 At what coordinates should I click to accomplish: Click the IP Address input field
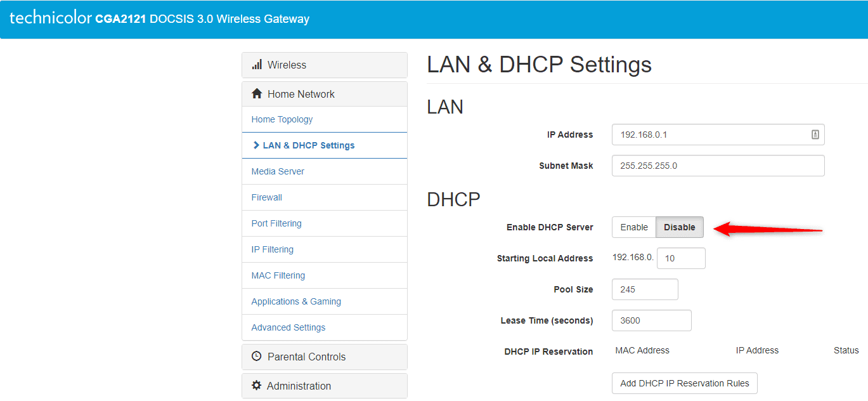[x=718, y=135]
